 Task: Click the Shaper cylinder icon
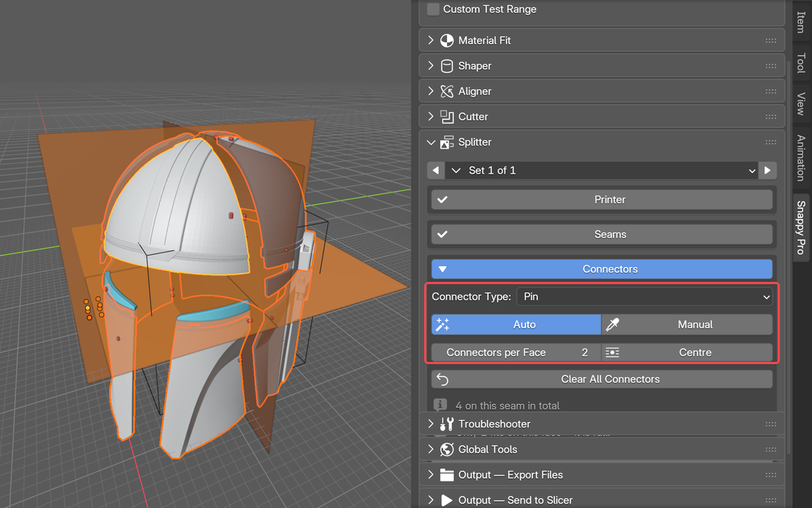tap(446, 66)
